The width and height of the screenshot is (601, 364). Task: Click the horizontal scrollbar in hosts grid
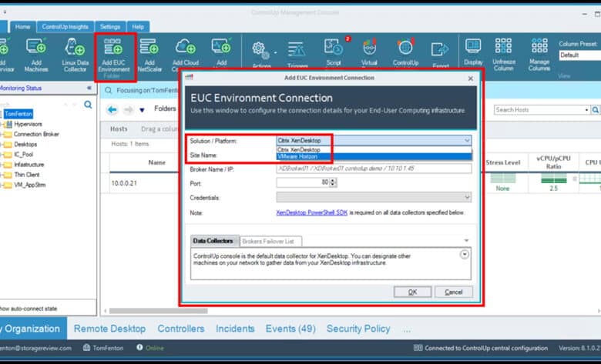pyautogui.click(x=158, y=311)
